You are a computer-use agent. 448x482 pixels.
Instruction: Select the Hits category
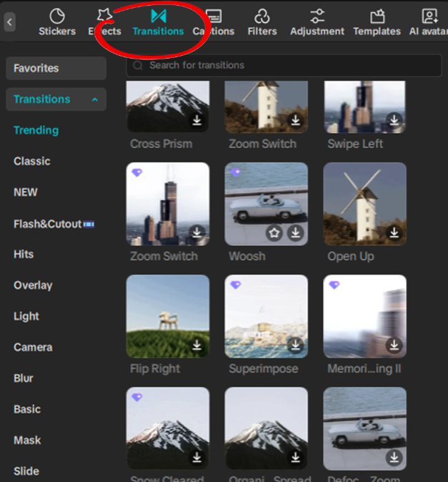(24, 255)
